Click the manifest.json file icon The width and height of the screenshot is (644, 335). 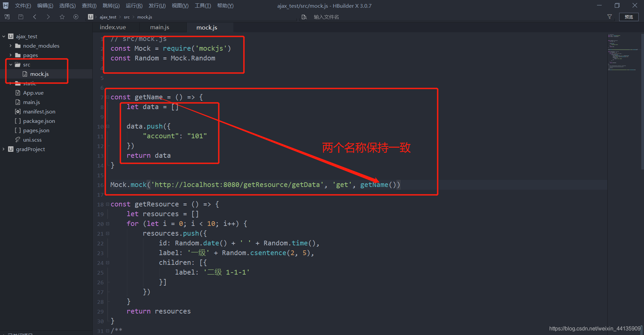(x=18, y=111)
